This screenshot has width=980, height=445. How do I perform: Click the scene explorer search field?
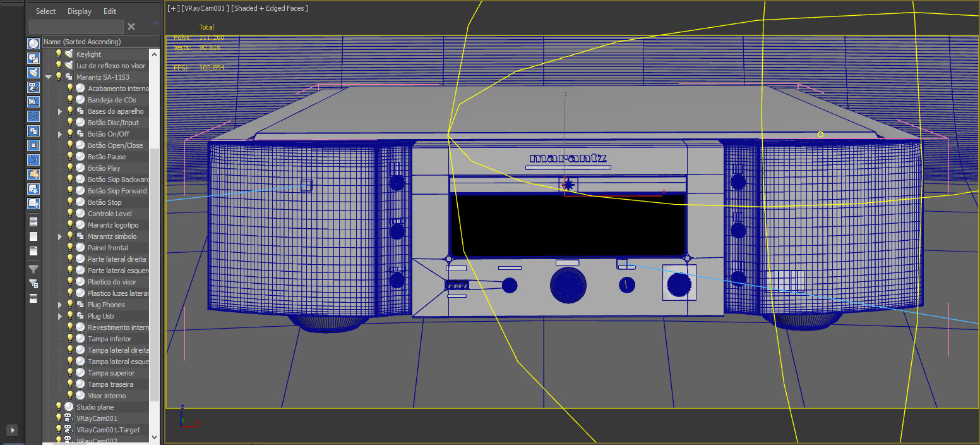76,27
